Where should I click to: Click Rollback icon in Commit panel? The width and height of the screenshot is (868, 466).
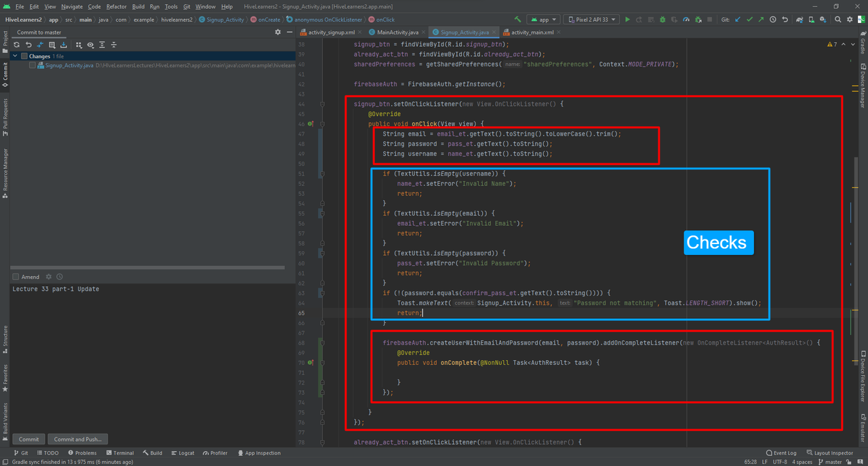tap(28, 45)
